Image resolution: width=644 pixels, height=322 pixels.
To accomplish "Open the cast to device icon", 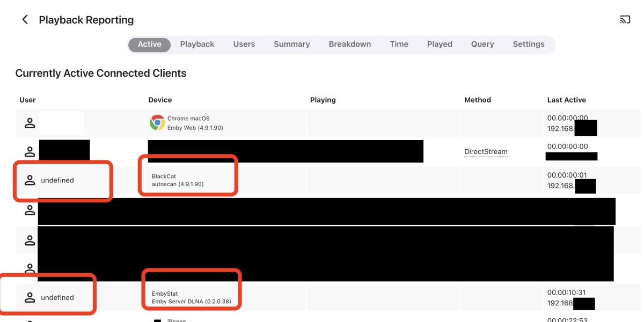I will coord(625,20).
